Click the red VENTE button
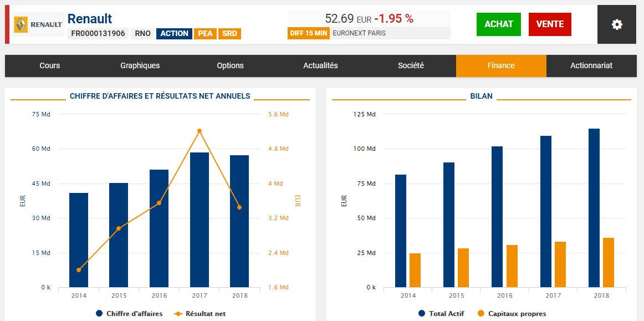Image resolution: width=644 pixels, height=321 pixels. [x=550, y=24]
